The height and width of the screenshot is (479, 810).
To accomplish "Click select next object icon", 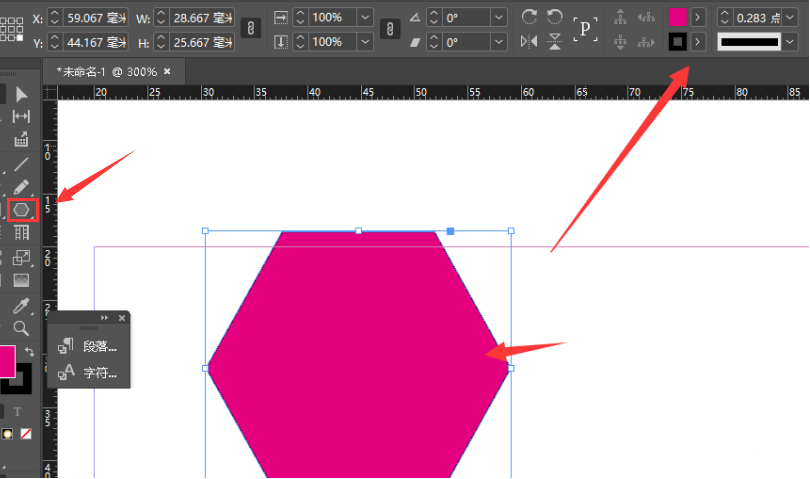I will (x=646, y=42).
